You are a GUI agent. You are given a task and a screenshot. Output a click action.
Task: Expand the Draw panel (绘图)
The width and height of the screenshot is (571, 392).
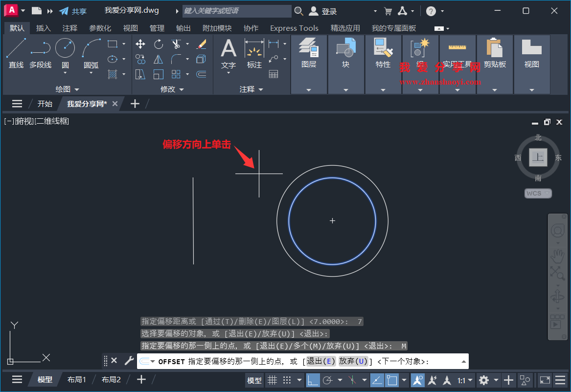68,89
